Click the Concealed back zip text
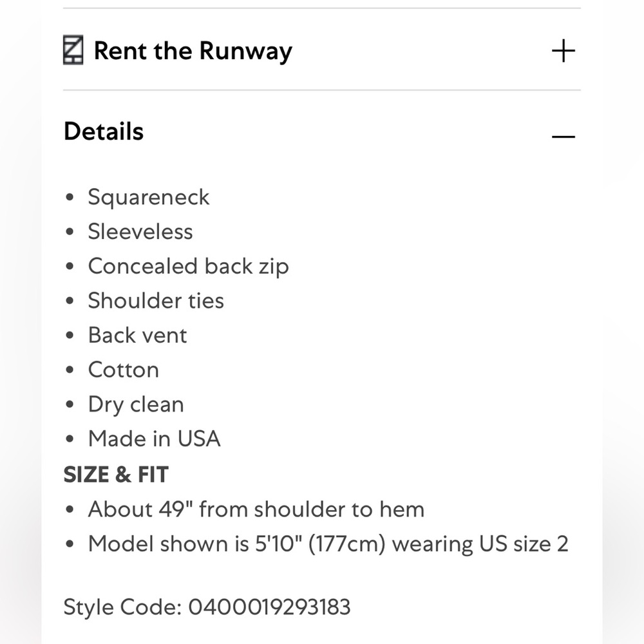Image resolution: width=644 pixels, height=644 pixels. tap(188, 267)
